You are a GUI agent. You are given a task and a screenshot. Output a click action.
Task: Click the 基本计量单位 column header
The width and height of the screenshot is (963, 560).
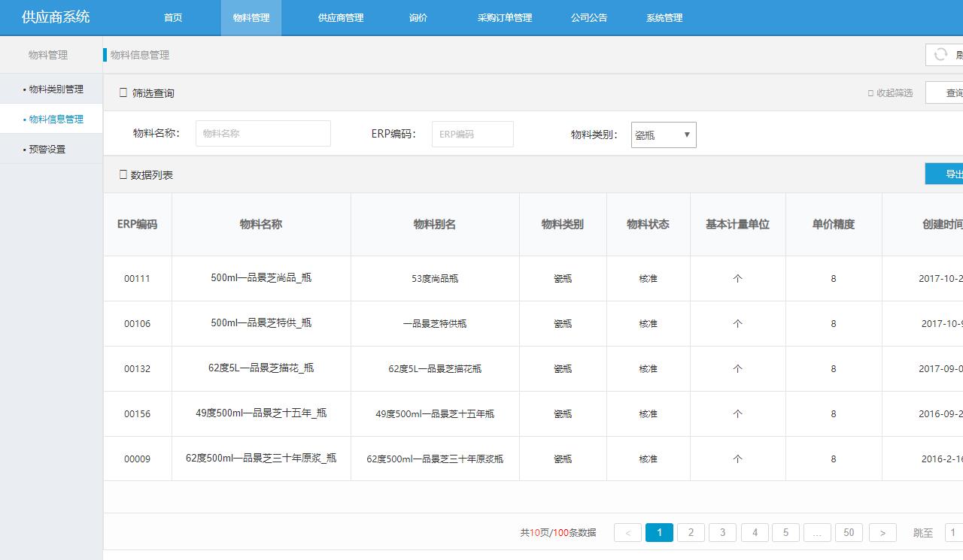tap(737, 224)
